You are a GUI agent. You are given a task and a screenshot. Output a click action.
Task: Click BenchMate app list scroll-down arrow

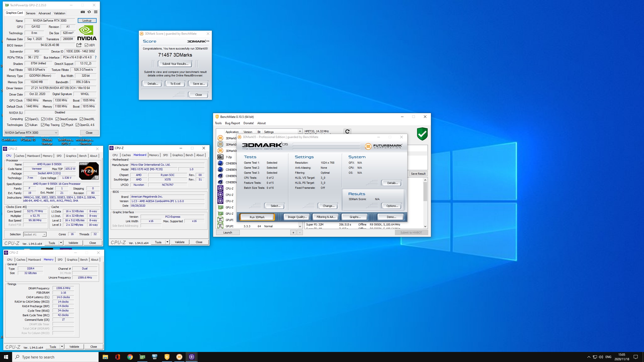tap(300, 226)
